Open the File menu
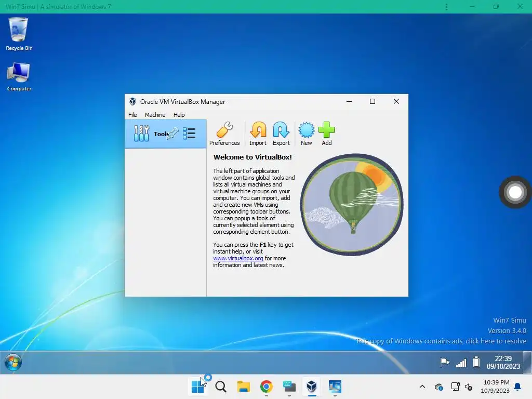 click(132, 115)
